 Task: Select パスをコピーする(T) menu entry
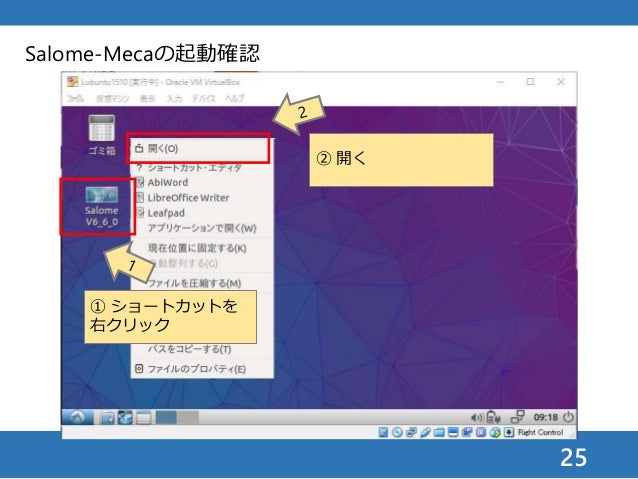(x=201, y=349)
